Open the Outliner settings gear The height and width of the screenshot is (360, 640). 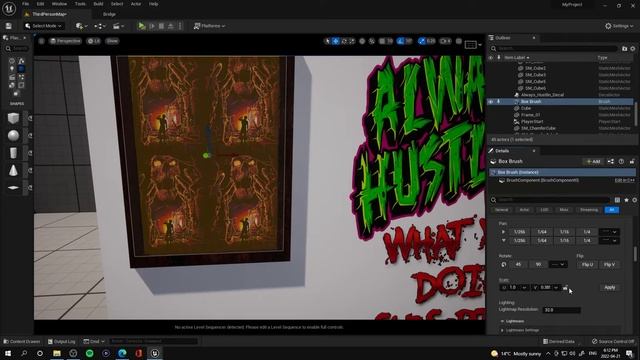[633, 49]
